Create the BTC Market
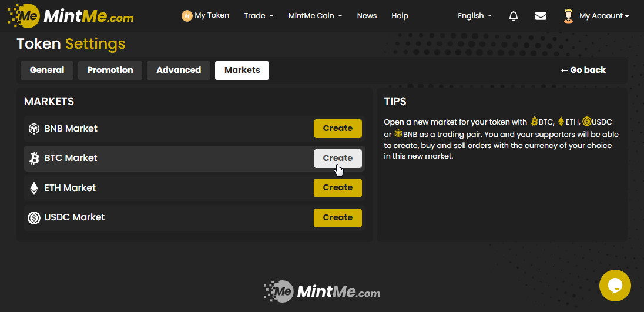Image resolution: width=644 pixels, height=312 pixels. coord(337,158)
